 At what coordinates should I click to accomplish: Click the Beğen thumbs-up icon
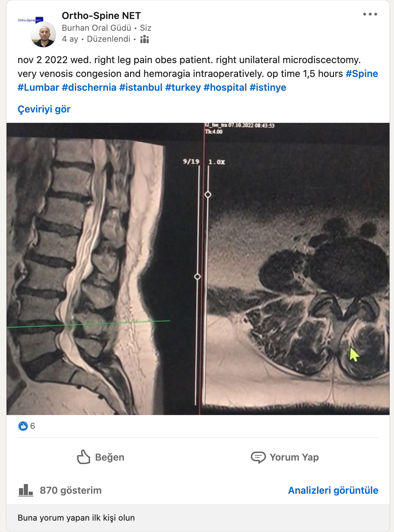click(83, 457)
